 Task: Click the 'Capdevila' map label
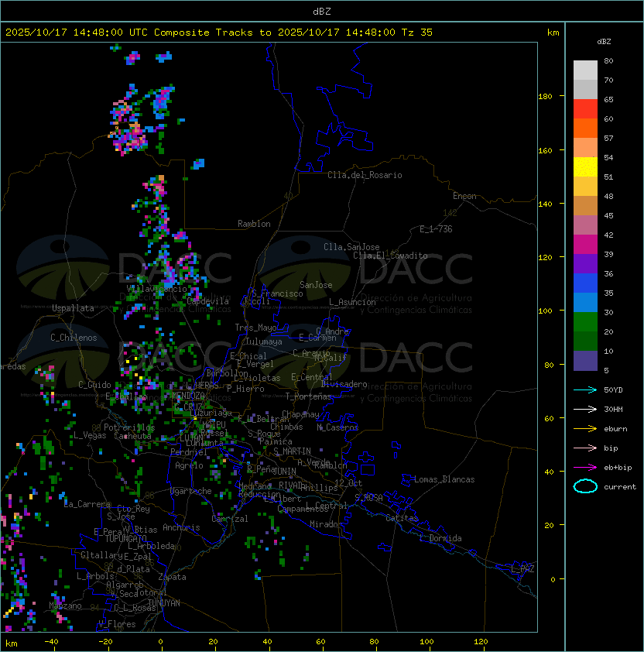pos(208,301)
